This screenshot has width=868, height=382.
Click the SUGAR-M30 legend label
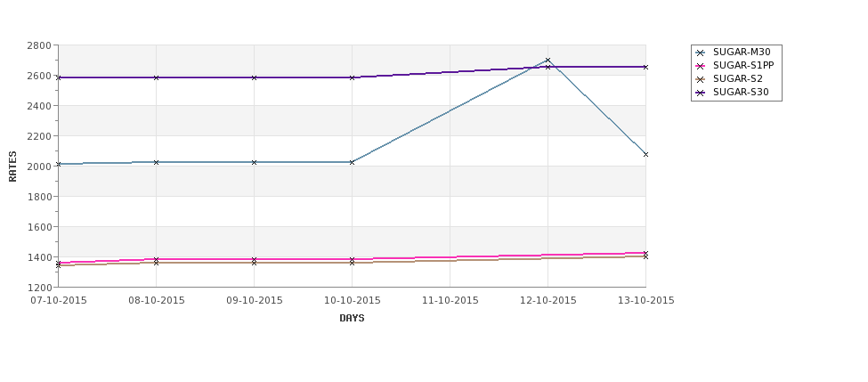pos(742,52)
